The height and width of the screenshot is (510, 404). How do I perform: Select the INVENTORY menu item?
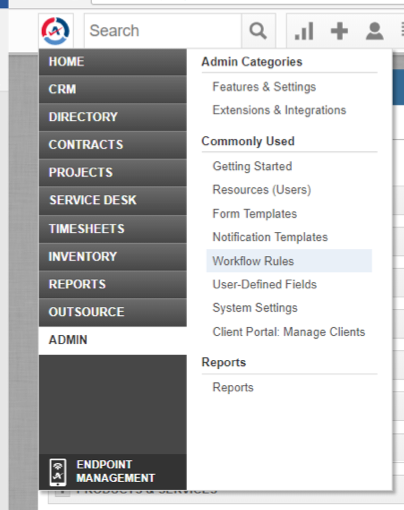[113, 257]
